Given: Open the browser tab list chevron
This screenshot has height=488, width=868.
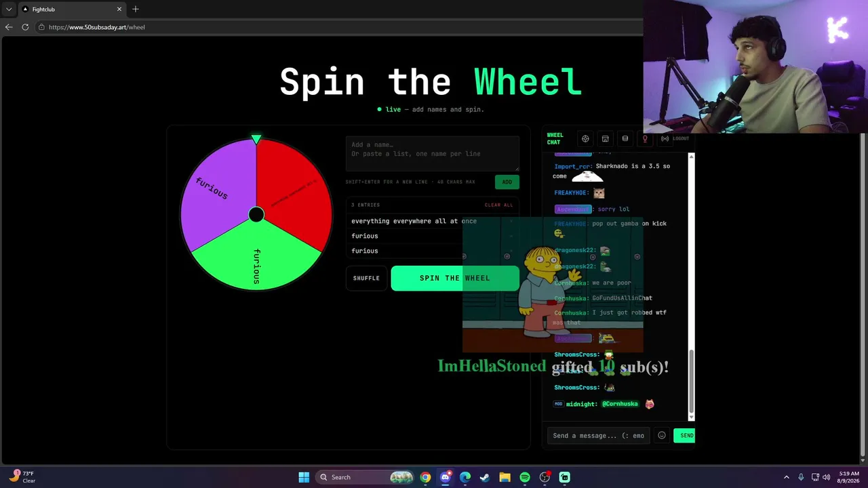Looking at the screenshot, I should [x=9, y=9].
